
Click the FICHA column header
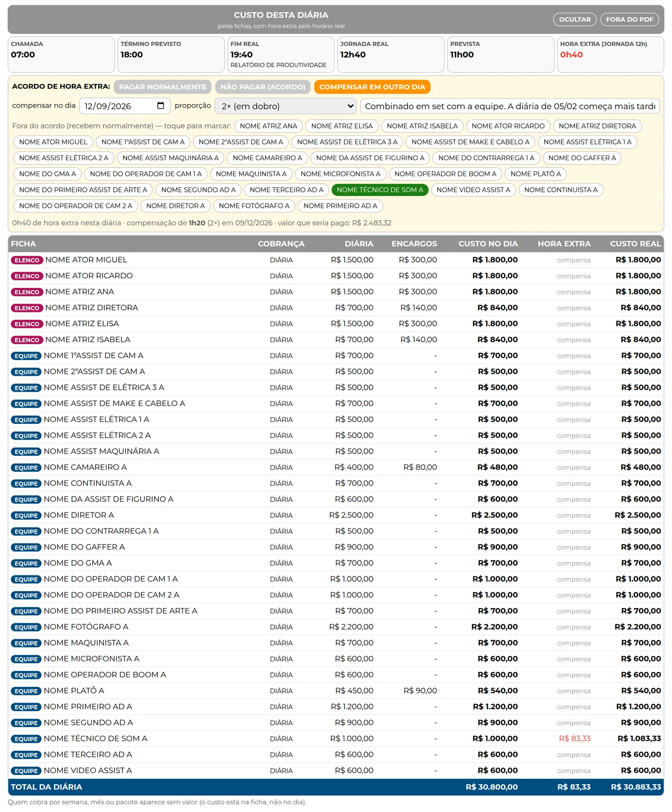click(x=24, y=244)
